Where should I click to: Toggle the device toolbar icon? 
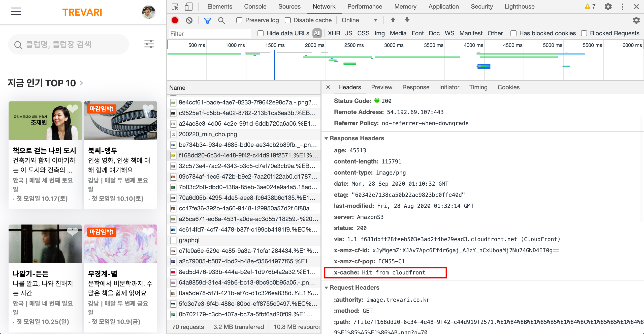click(188, 7)
